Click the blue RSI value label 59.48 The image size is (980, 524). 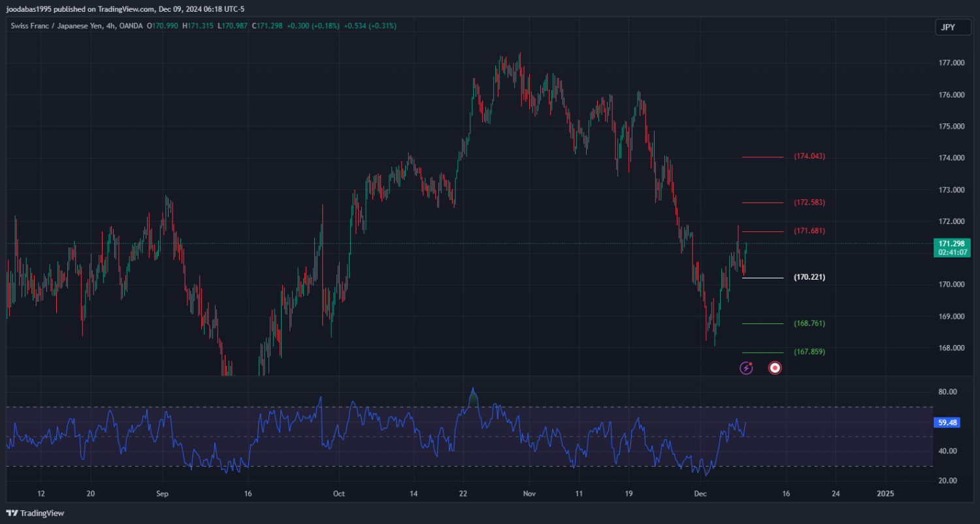[947, 423]
